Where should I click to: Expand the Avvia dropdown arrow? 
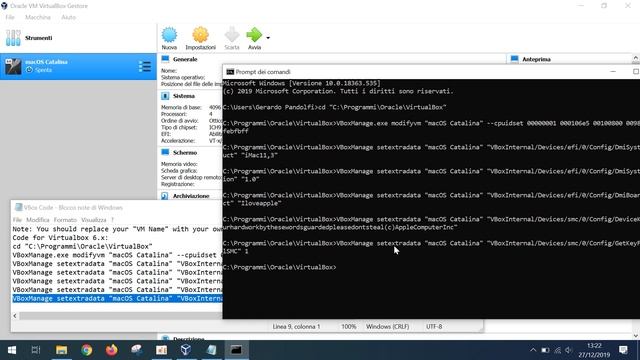[x=268, y=38]
